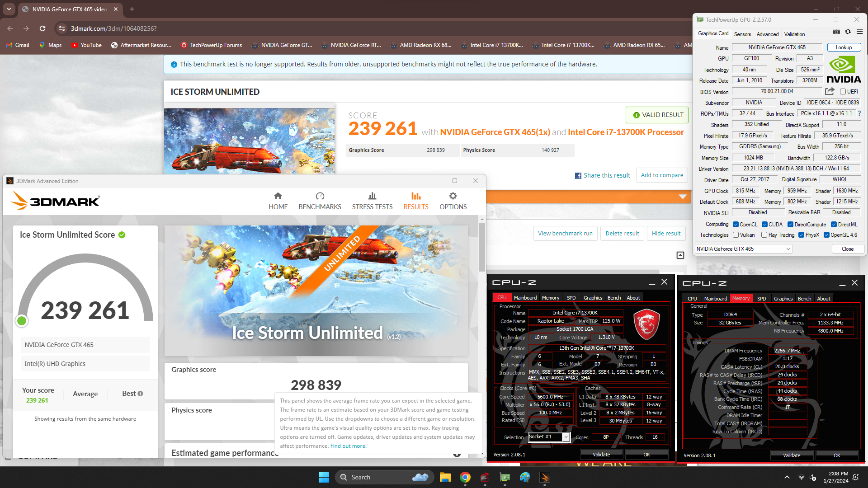Open Paint from the taskbar
Screen dimensions: 868x488
coord(525,477)
